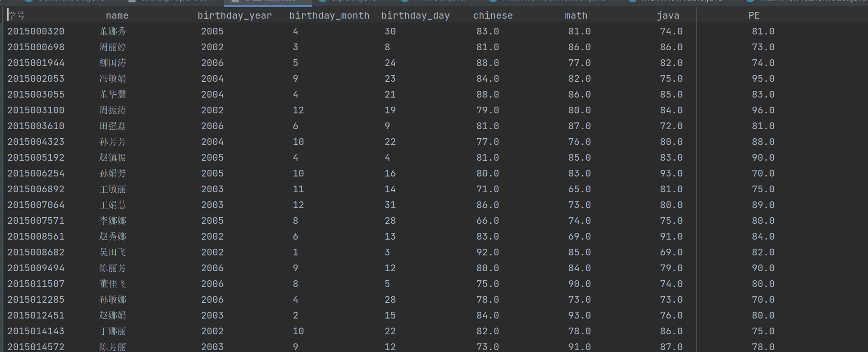Select the math score 65.0

[x=579, y=189]
